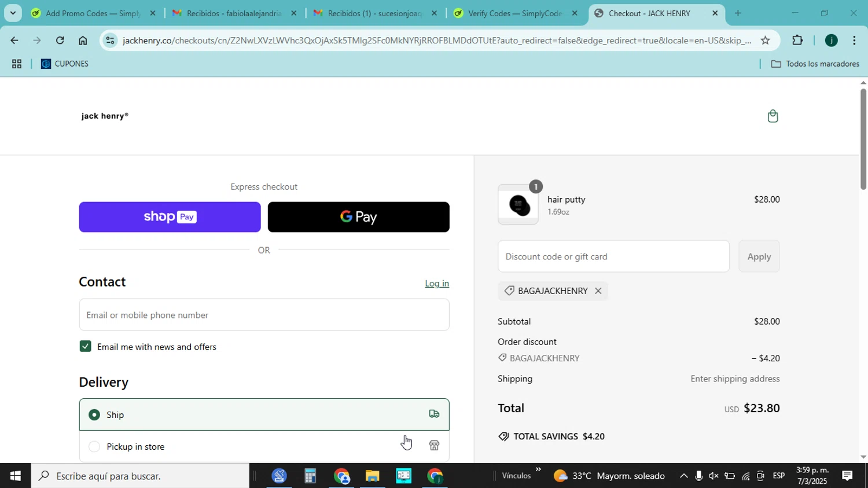Open the Windows Start menu
This screenshot has height=488, width=868.
(15, 476)
